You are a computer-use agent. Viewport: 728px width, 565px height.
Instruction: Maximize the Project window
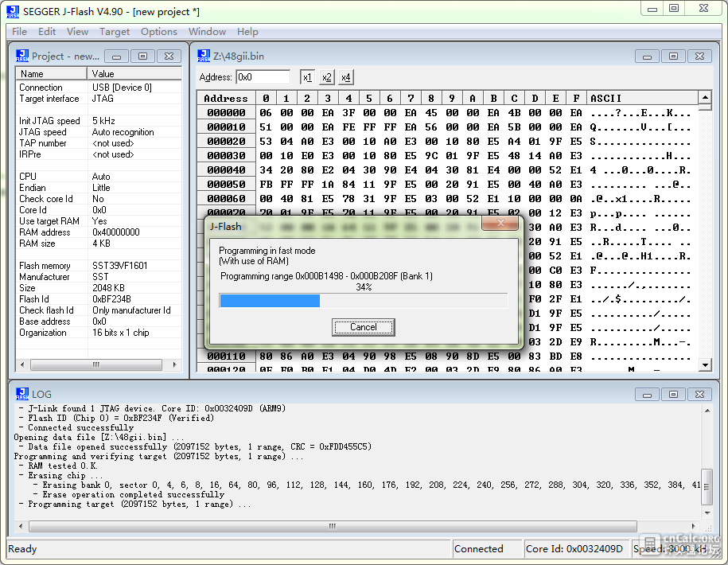click(143, 56)
